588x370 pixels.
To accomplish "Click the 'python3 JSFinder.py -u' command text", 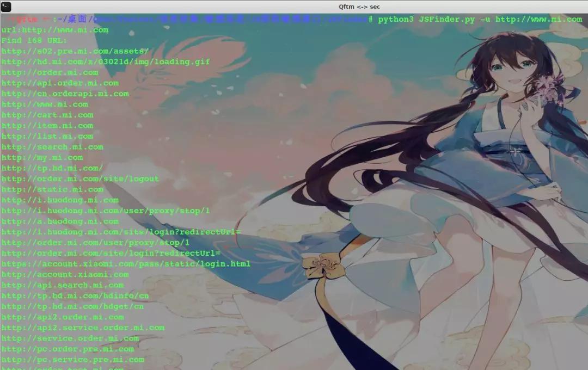I will 434,19.
